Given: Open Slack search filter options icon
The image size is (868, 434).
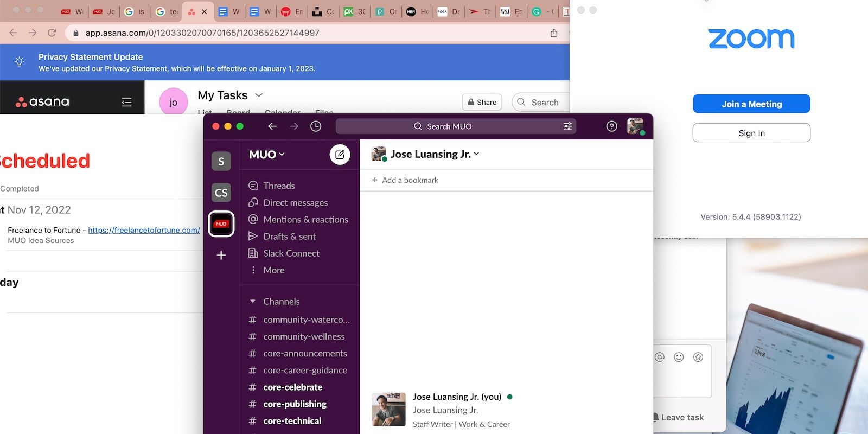Looking at the screenshot, I should [567, 126].
